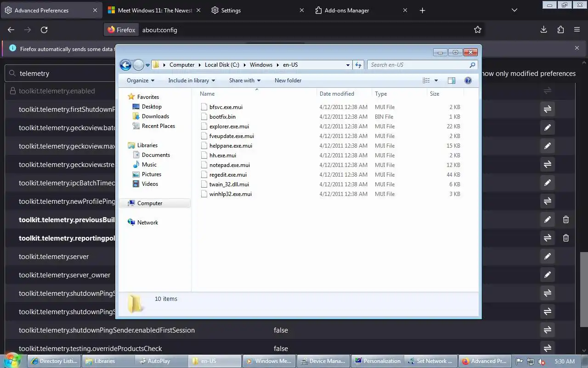The image size is (588, 368).
Task: Click Firefox about:config URL bar
Action: click(294, 29)
